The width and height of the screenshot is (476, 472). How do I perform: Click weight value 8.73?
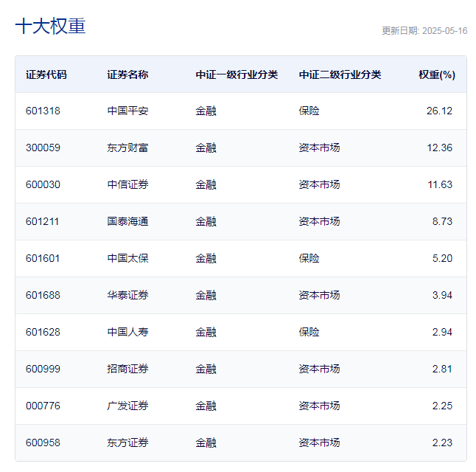click(x=442, y=221)
